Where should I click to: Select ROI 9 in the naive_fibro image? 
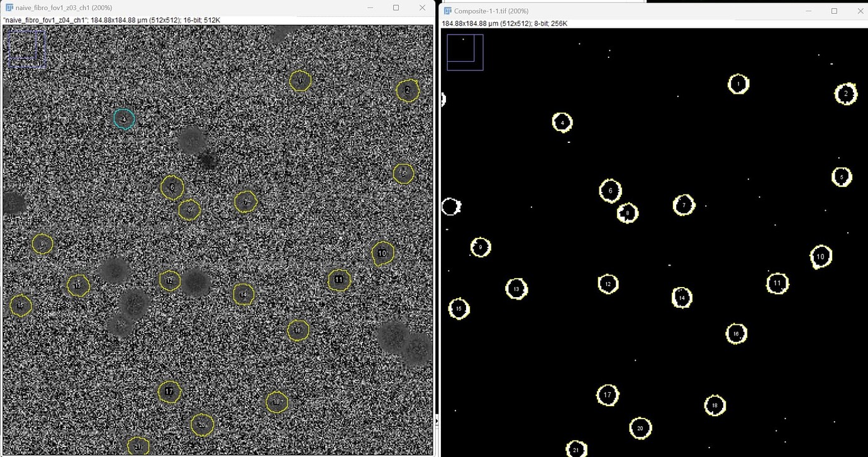(42, 244)
